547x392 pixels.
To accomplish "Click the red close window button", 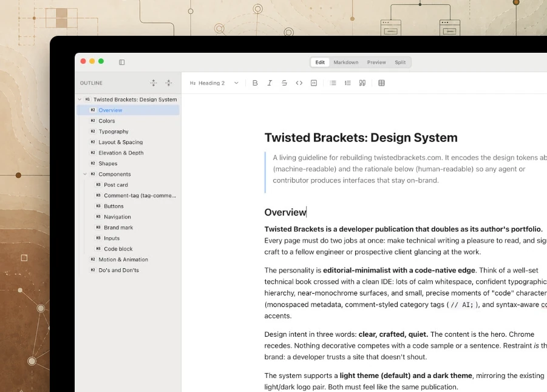I will click(83, 61).
